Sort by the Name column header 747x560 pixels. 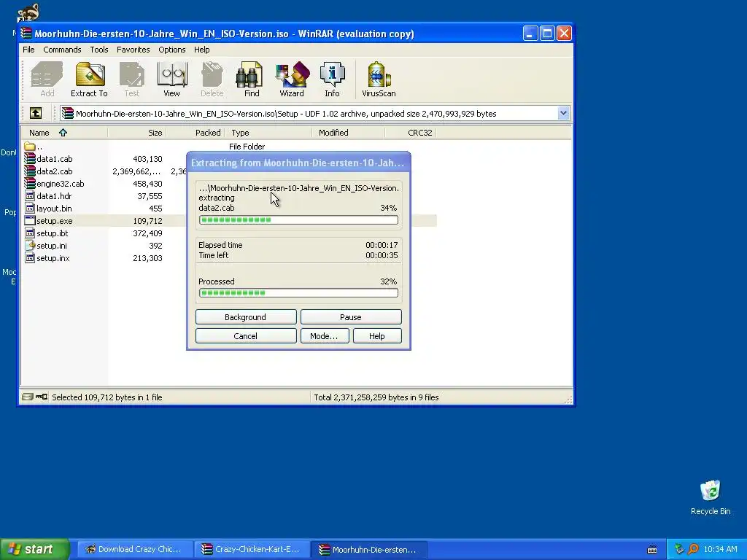pyautogui.click(x=64, y=133)
